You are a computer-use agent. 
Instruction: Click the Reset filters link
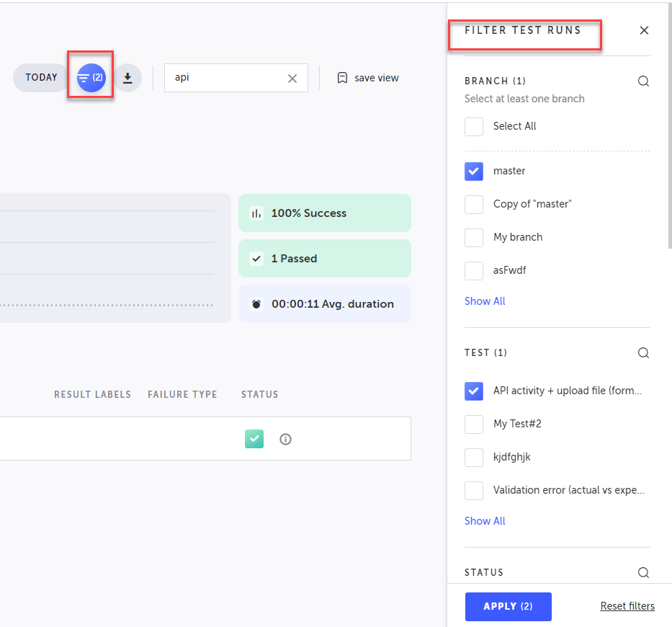pyautogui.click(x=627, y=606)
